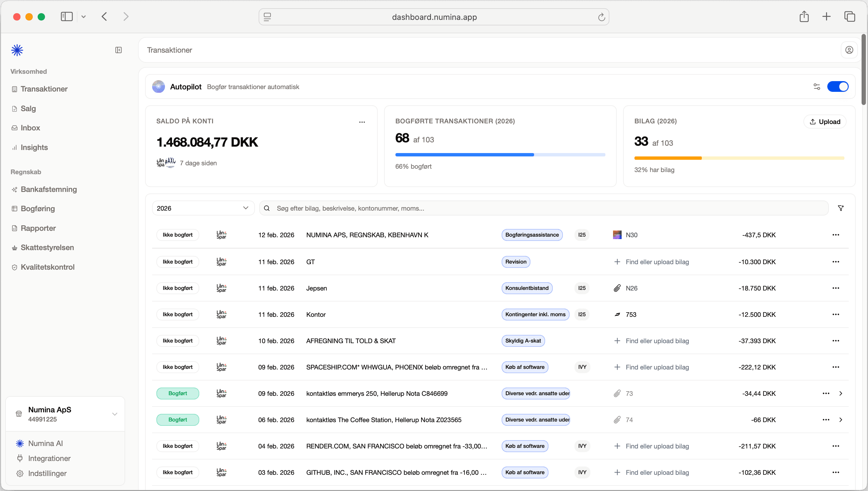The image size is (868, 491).
Task: Open the Inbox from the sidebar
Action: (x=14, y=127)
